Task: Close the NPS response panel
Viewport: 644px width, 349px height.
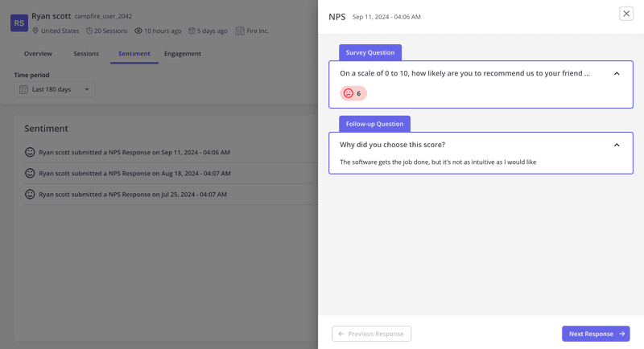Action: point(626,14)
